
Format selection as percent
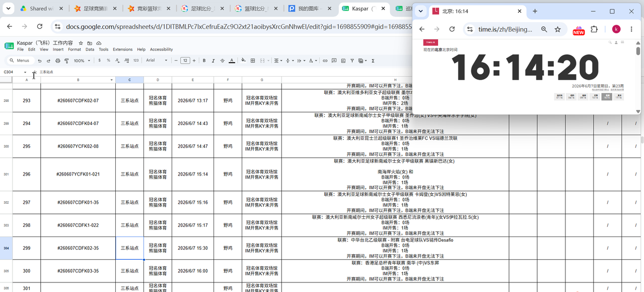pyautogui.click(x=108, y=61)
